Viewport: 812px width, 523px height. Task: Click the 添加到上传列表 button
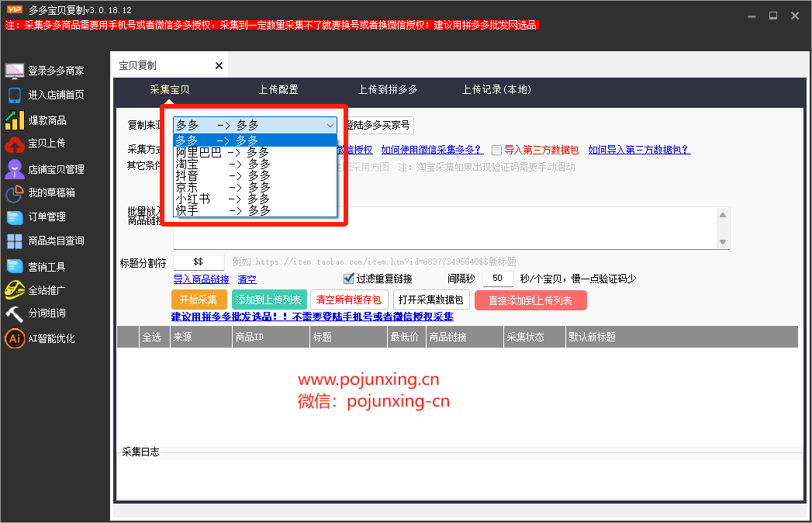[269, 300]
